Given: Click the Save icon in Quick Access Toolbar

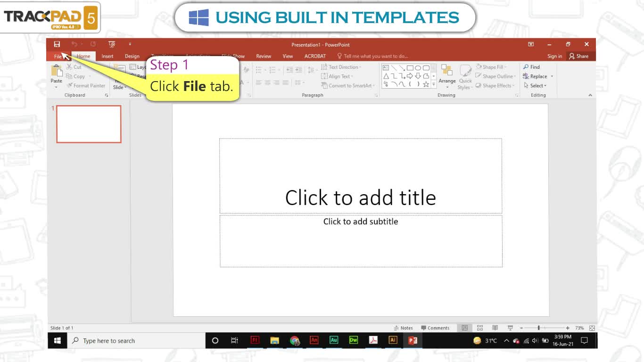Looking at the screenshot, I should pos(57,44).
